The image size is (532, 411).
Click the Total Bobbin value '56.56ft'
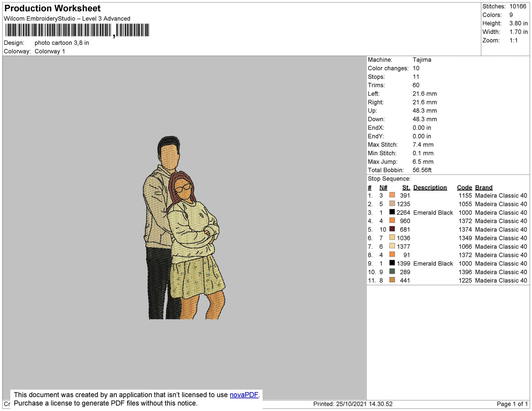[x=422, y=170]
